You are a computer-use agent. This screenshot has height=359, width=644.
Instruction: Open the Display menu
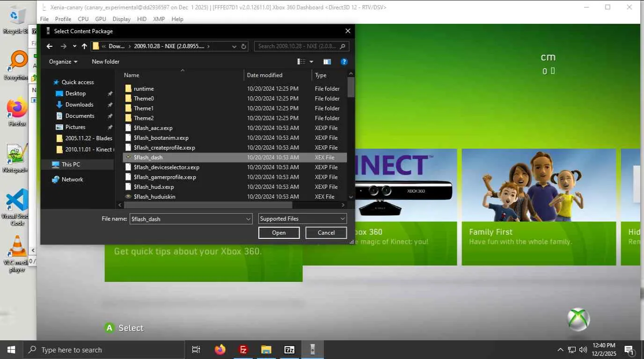(122, 19)
